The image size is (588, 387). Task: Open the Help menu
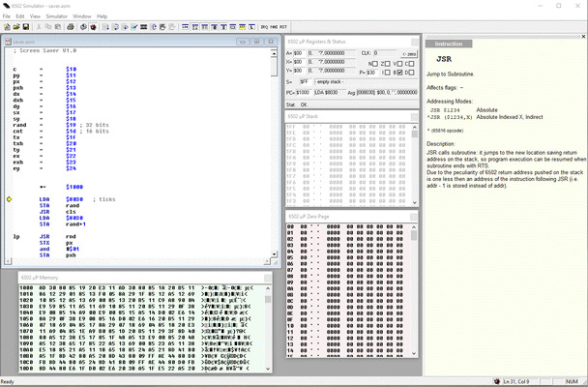tap(102, 16)
